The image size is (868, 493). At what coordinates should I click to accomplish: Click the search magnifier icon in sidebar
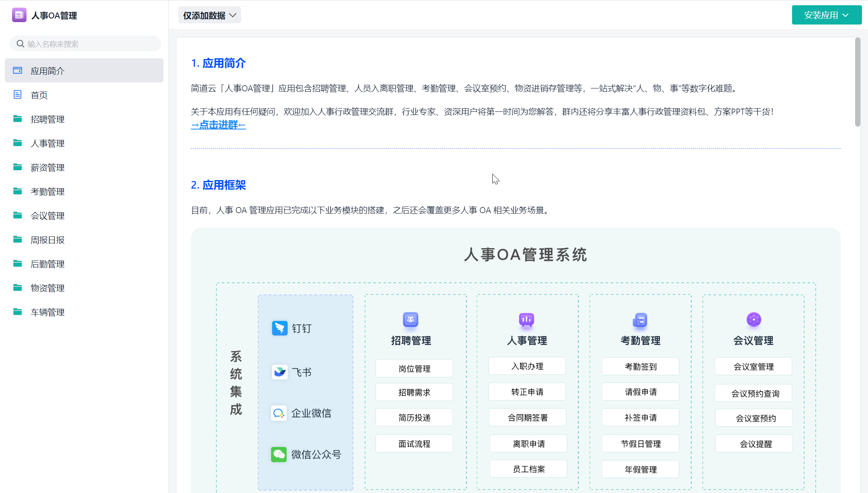click(x=20, y=43)
